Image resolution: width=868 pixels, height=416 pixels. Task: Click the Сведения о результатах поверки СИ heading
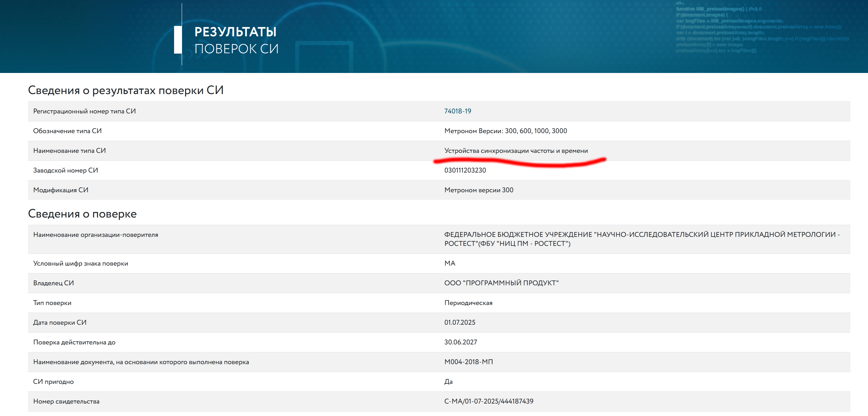(126, 90)
